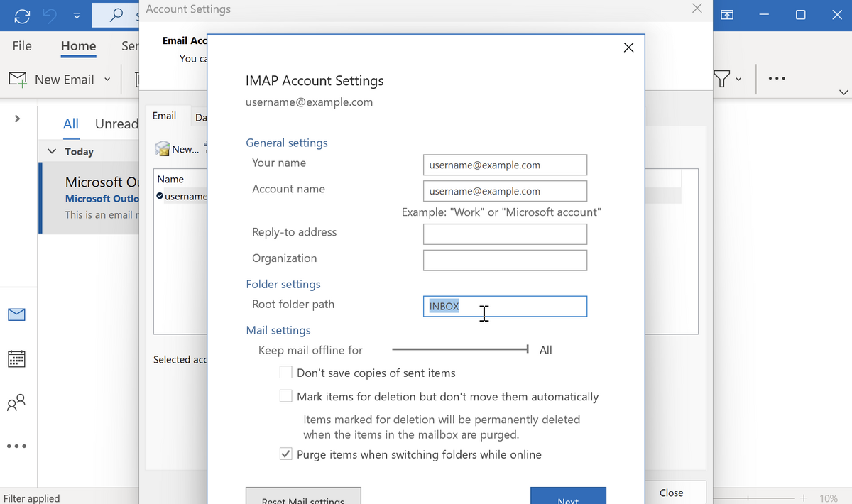
Task: Click the Organization input field
Action: pyautogui.click(x=505, y=260)
